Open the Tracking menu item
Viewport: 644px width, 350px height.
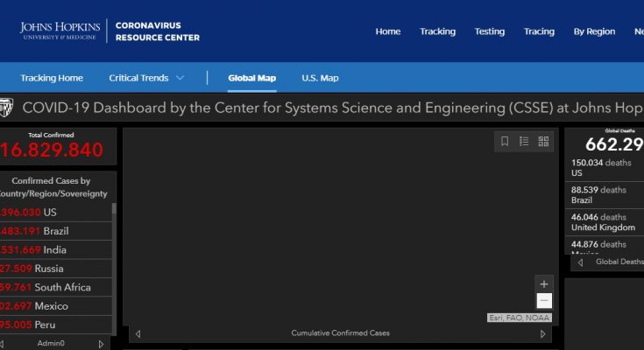pos(437,31)
